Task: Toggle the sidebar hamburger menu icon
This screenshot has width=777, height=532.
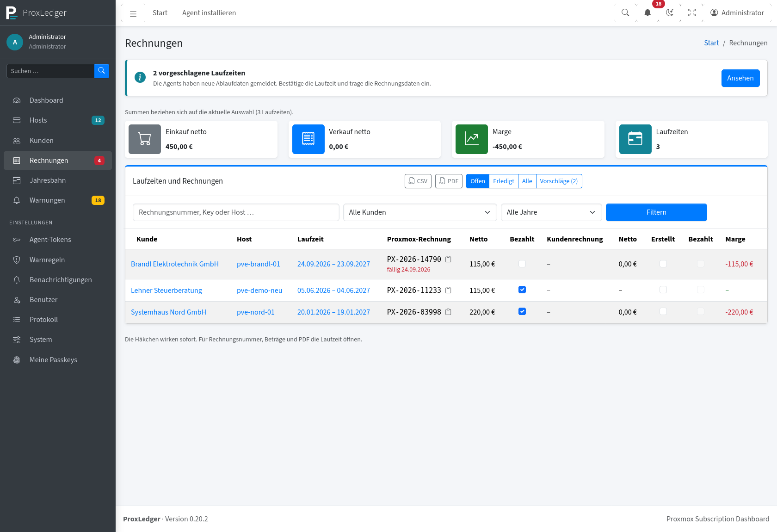Action: [133, 13]
